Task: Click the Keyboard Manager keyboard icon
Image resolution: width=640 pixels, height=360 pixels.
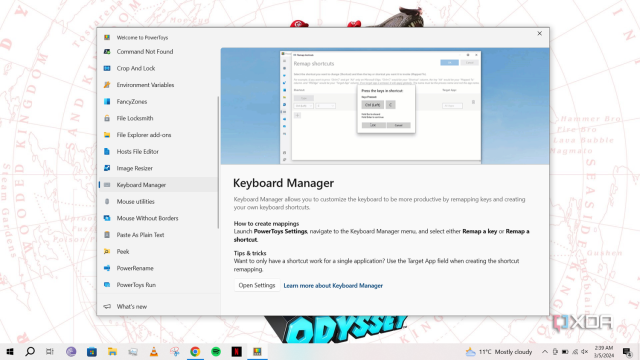Action: click(x=107, y=185)
